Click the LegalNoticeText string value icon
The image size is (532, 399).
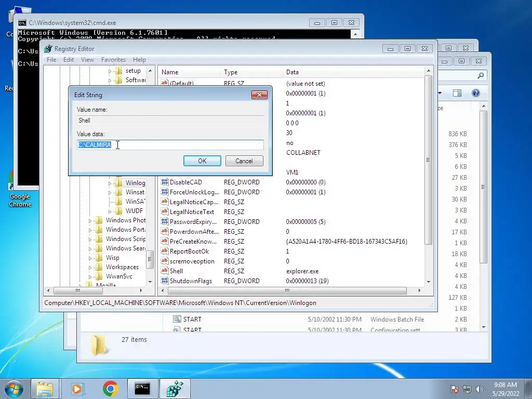(x=165, y=211)
